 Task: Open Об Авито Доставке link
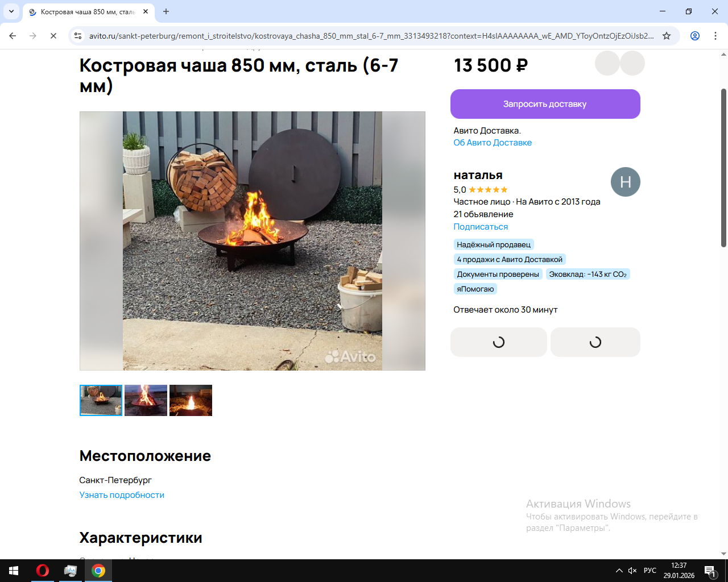pos(493,143)
